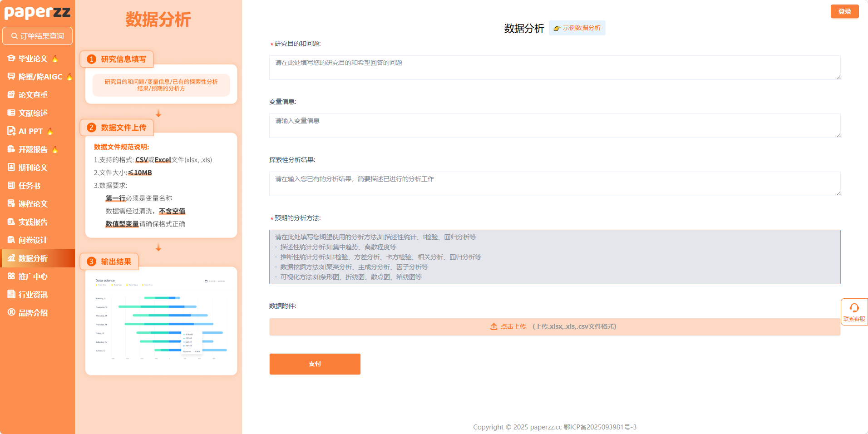
Task: Focus the 研究目的和问题 text area
Action: pyautogui.click(x=554, y=68)
